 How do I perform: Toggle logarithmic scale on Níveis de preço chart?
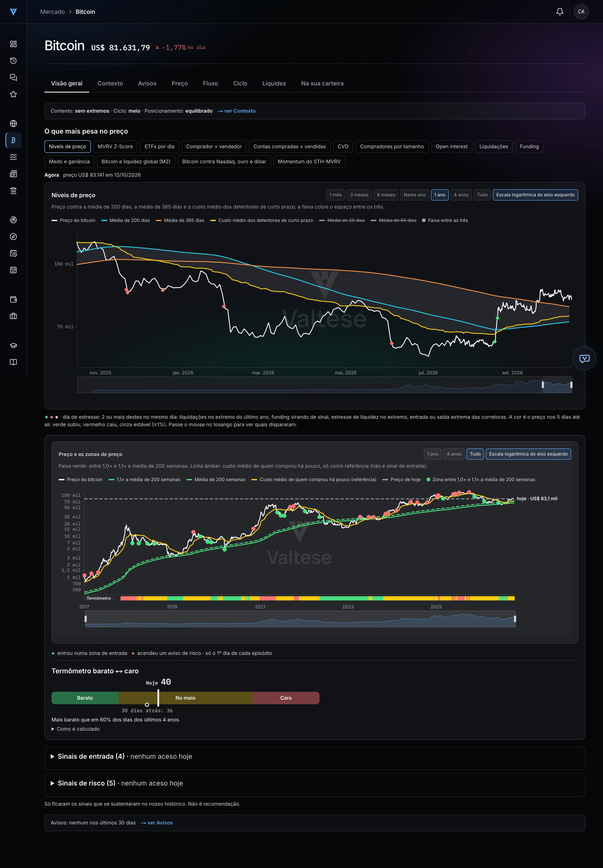pos(535,195)
